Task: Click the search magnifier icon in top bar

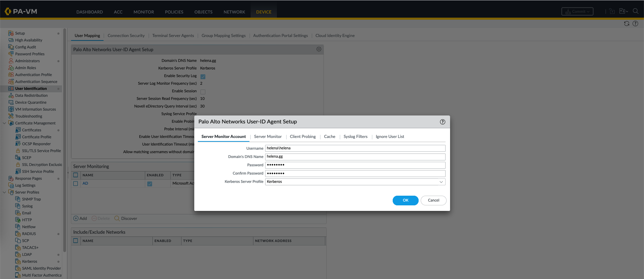Action: tap(635, 11)
